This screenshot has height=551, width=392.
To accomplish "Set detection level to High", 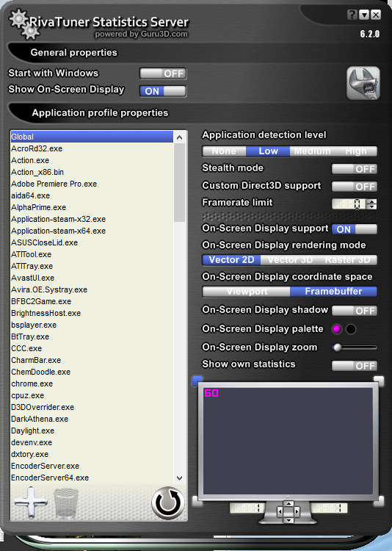I will click(356, 151).
